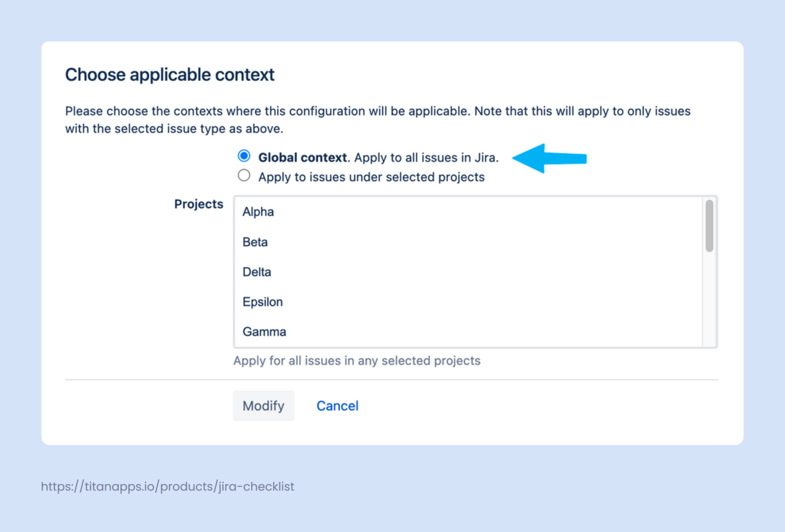Screen dimensions: 785x532
Task: Click the 'Choose applicable context' heading
Action: click(170, 75)
